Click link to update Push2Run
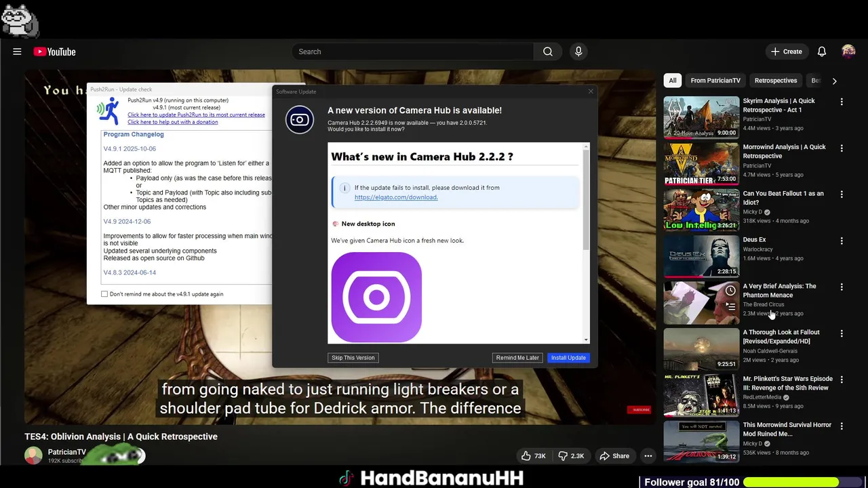 pos(196,115)
